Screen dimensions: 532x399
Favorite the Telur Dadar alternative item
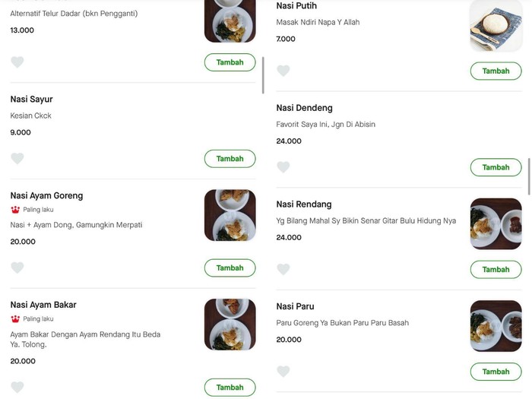pos(17,62)
